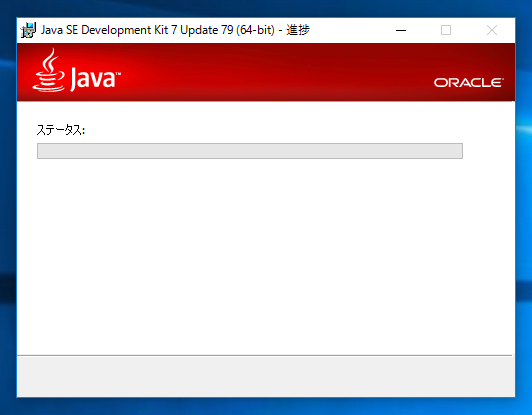Click the window title text 'Java SE Development Kit 7 Update 79'
This screenshot has width=532, height=415.
pyautogui.click(x=137, y=30)
